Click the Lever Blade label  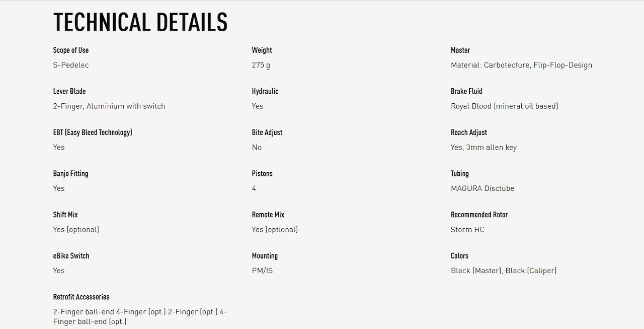point(69,91)
